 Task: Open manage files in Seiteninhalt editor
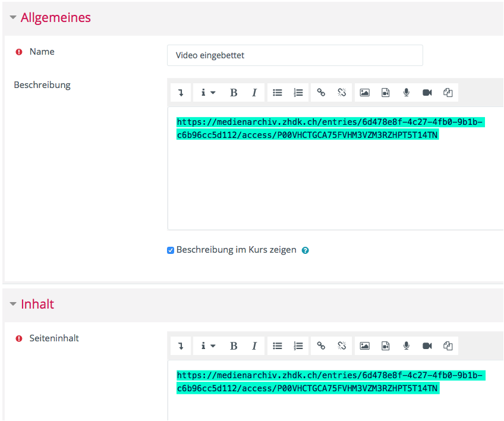pos(448,345)
